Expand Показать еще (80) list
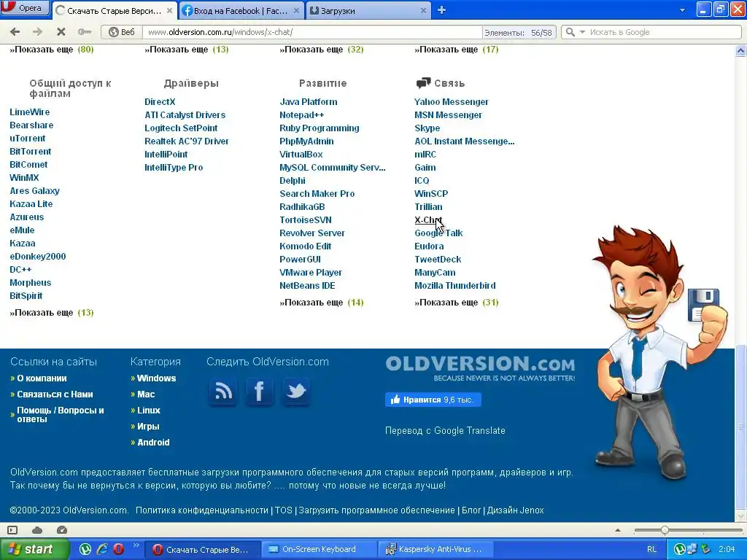The width and height of the screenshot is (747, 560). [52, 50]
